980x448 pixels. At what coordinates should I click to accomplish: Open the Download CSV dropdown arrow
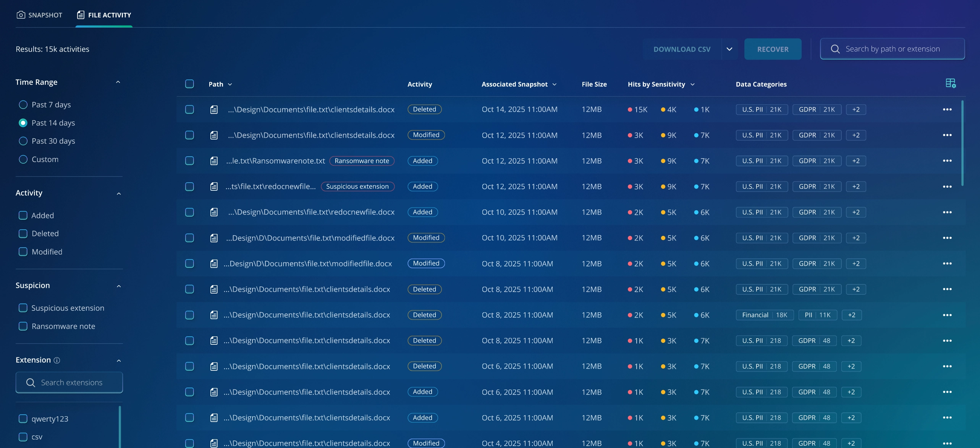click(x=729, y=49)
